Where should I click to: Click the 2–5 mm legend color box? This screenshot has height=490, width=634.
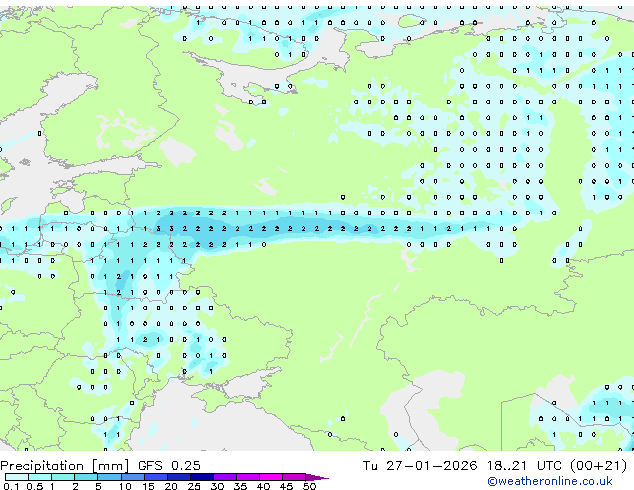(x=86, y=477)
